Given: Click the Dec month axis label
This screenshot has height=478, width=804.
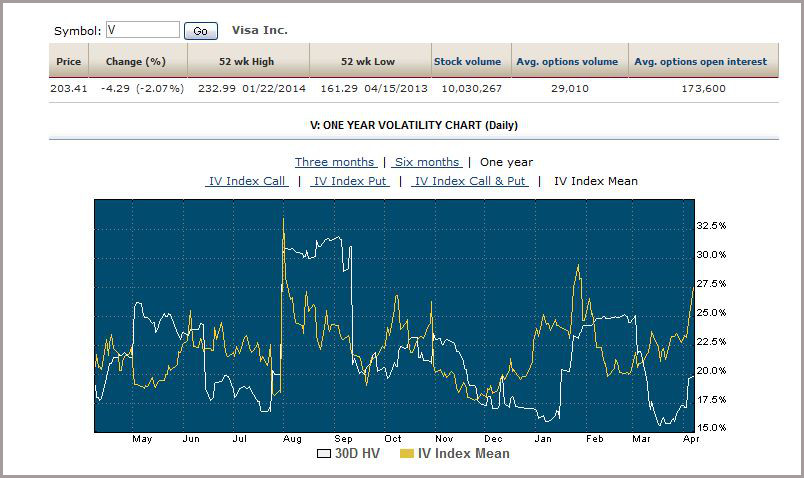Looking at the screenshot, I should click(x=493, y=439).
